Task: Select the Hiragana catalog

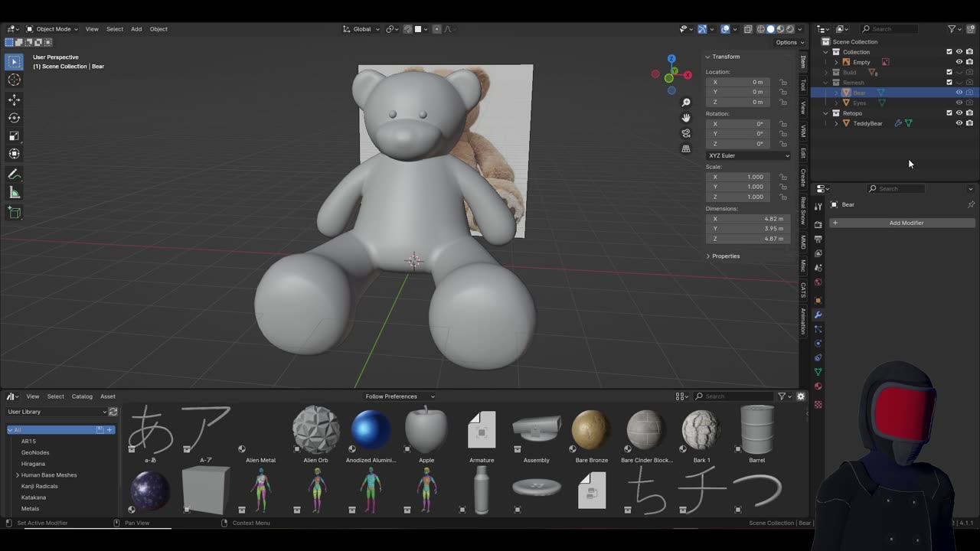Action: 33,464
